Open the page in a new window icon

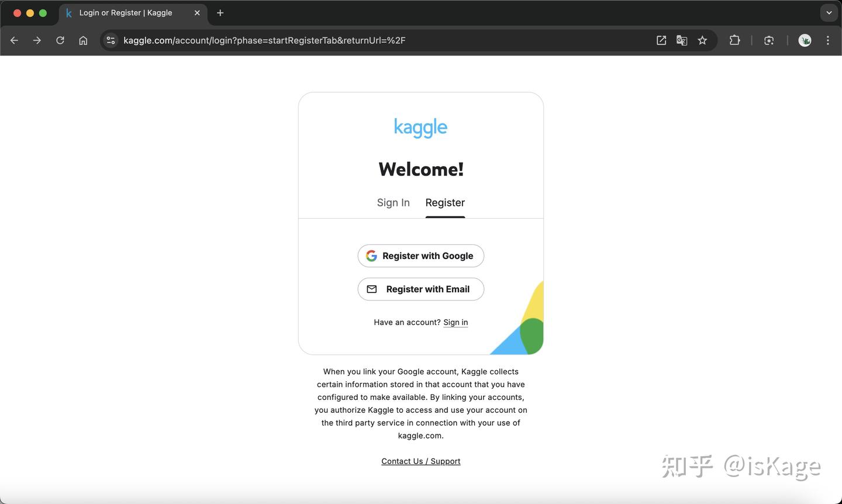coord(661,40)
